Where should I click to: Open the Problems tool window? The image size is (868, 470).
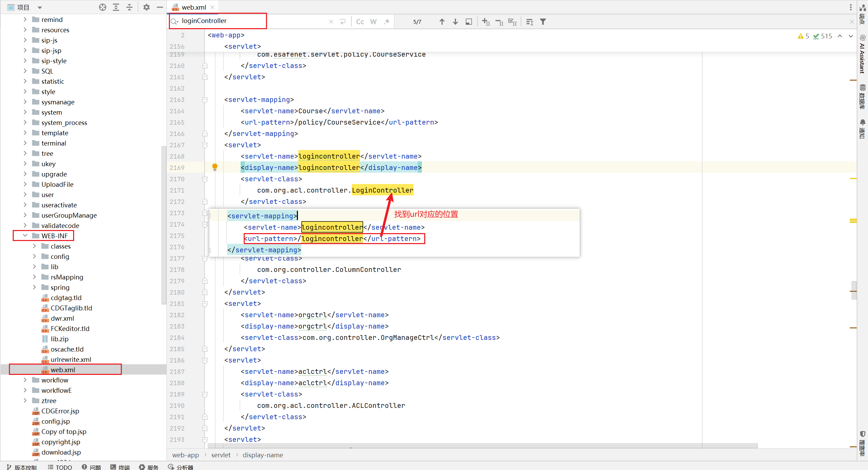(91, 467)
